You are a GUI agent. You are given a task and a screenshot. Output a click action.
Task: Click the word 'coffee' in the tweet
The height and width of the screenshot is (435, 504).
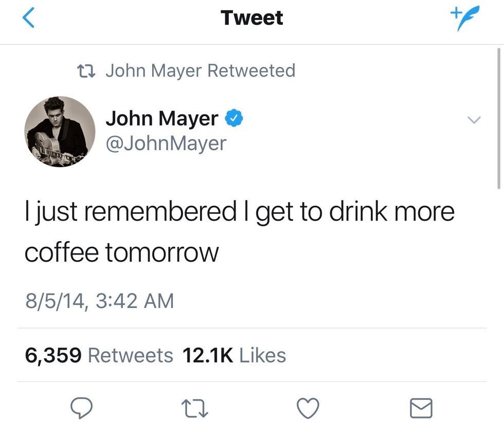[x=61, y=252]
